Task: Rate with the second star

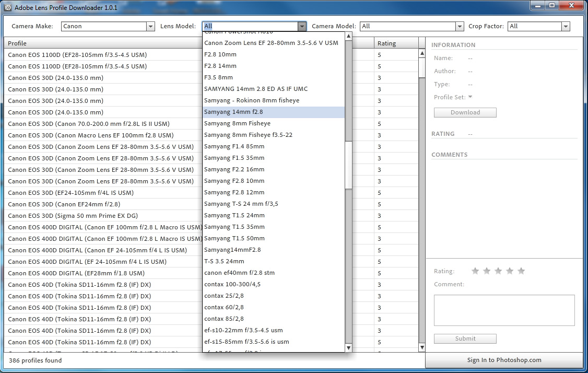Action: pyautogui.click(x=487, y=271)
